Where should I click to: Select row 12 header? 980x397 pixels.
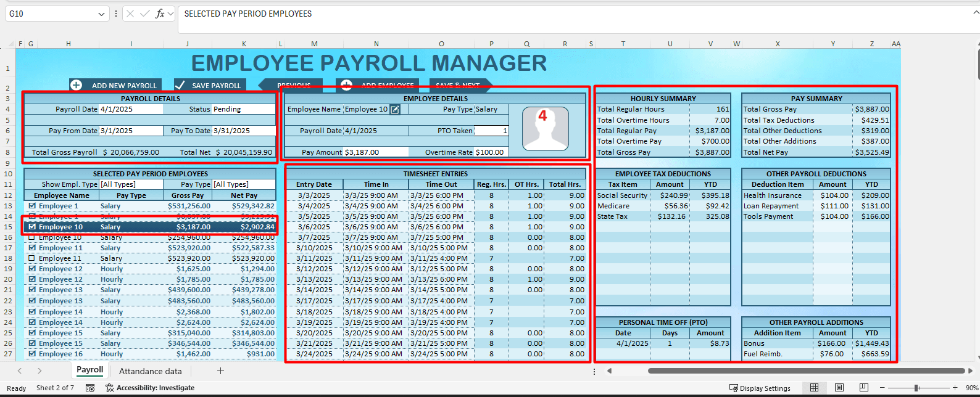[x=8, y=195]
